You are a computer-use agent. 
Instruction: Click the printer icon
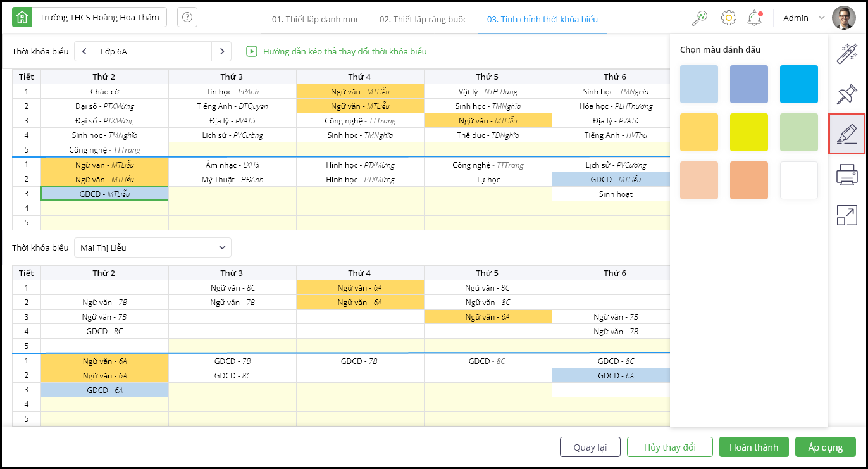click(846, 173)
